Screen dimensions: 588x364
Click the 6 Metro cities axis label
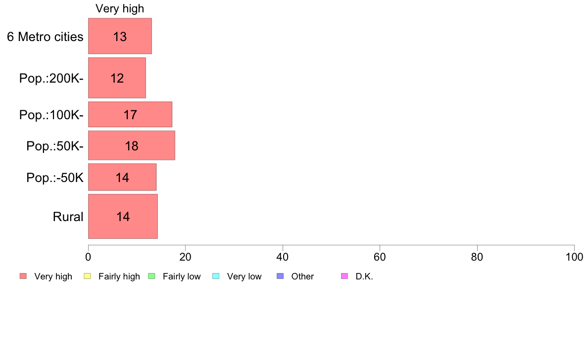click(x=45, y=37)
